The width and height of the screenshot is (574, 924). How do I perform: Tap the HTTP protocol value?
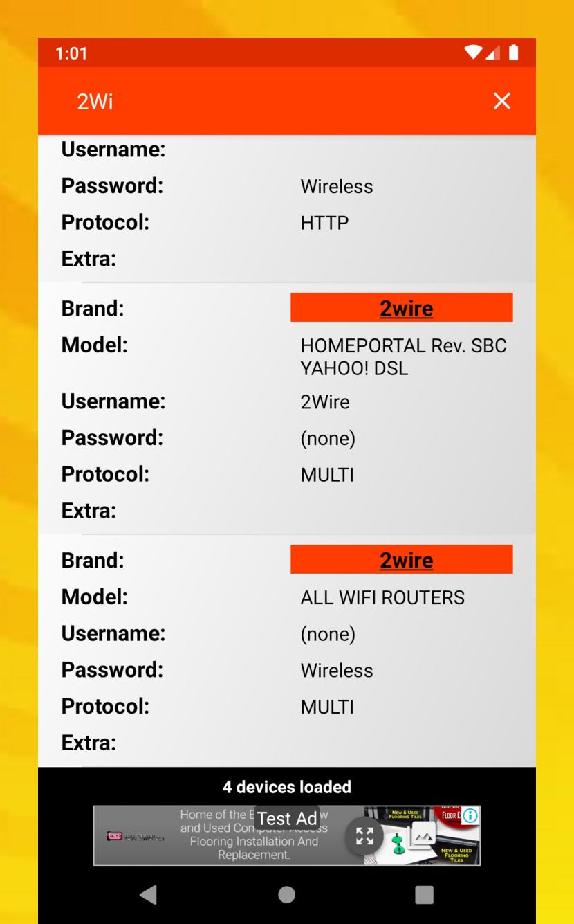[x=324, y=224]
